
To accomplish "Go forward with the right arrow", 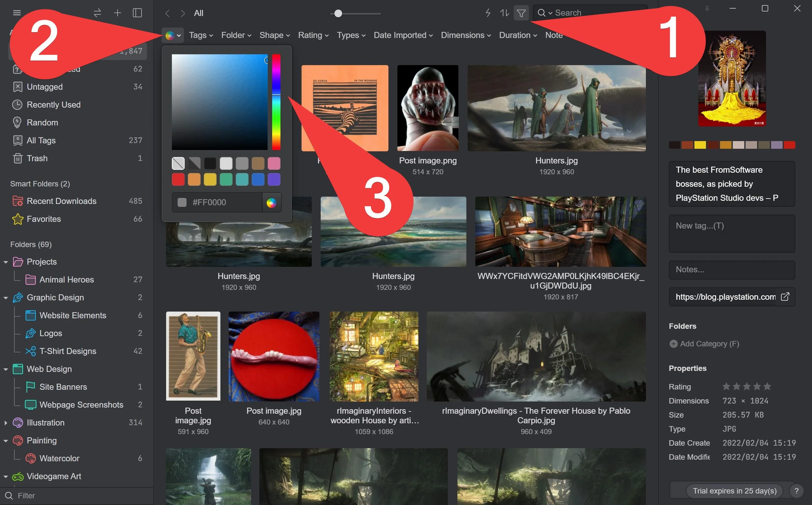I will (x=182, y=13).
